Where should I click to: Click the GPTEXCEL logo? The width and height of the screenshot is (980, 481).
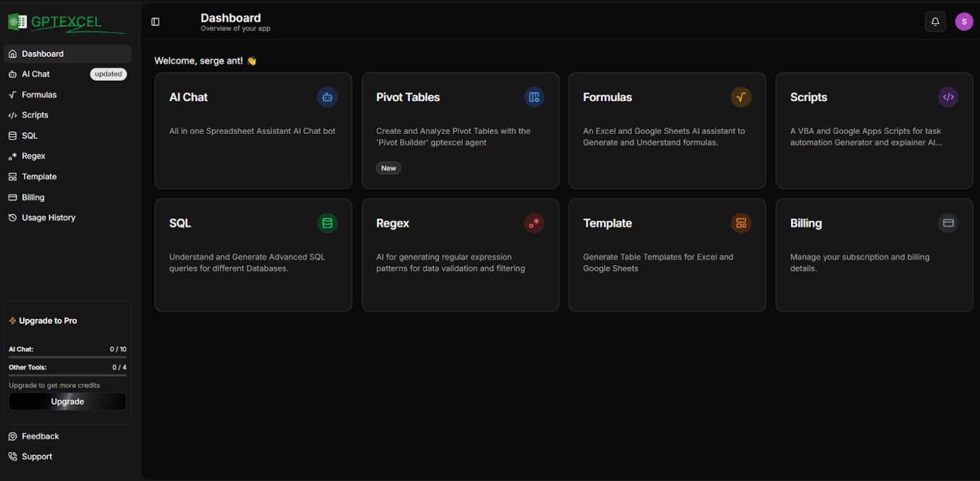66,23
